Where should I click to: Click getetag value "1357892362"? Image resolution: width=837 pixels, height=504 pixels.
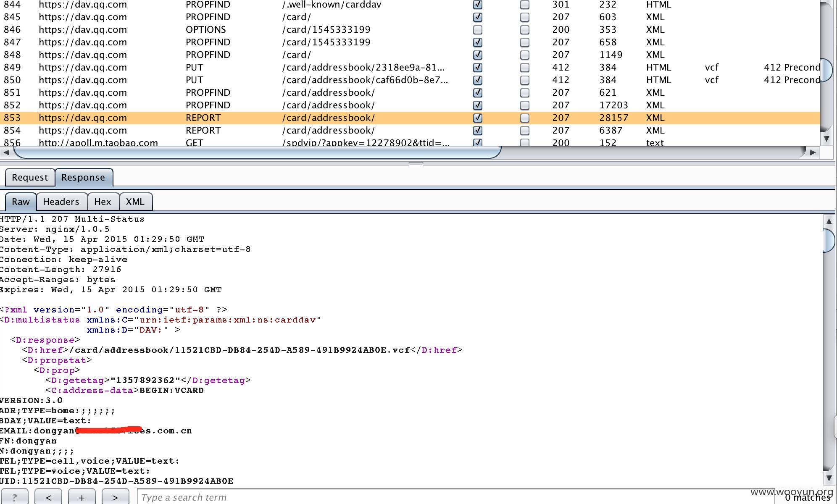[145, 381]
